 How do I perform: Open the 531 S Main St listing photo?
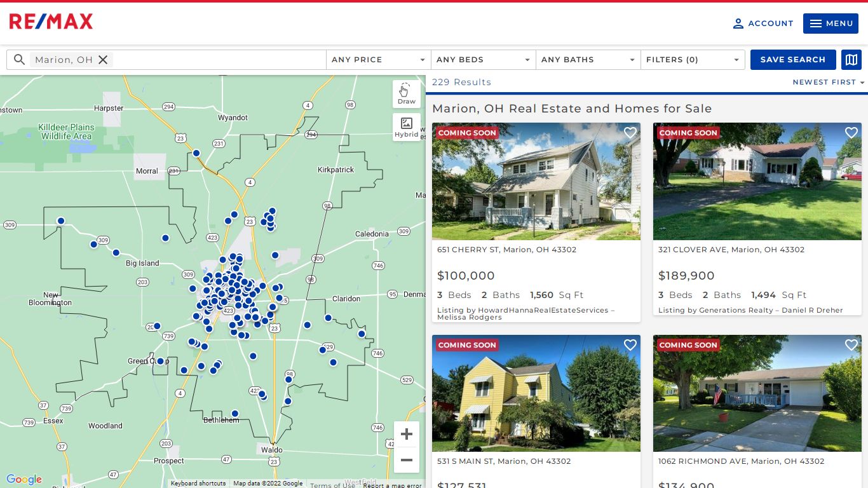pos(536,393)
